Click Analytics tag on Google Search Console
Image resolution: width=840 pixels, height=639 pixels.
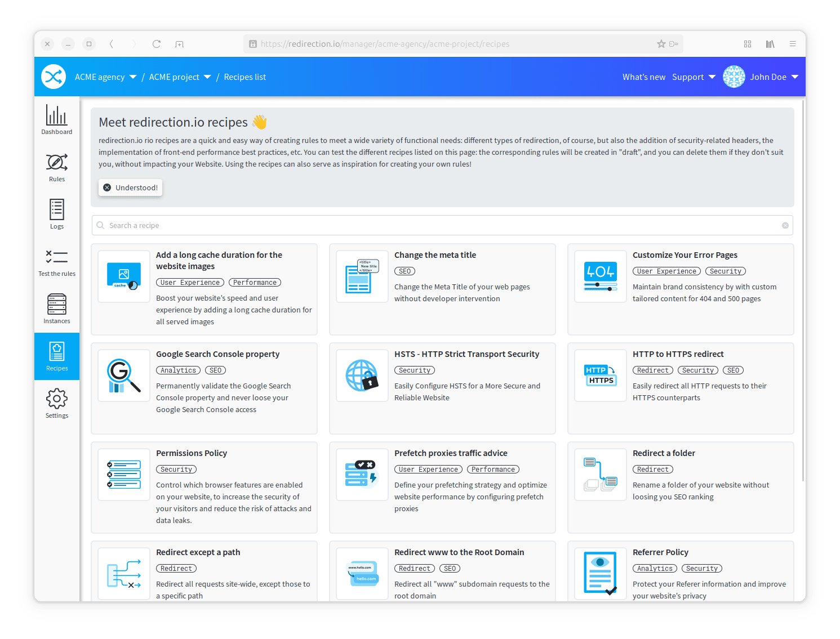pos(178,370)
